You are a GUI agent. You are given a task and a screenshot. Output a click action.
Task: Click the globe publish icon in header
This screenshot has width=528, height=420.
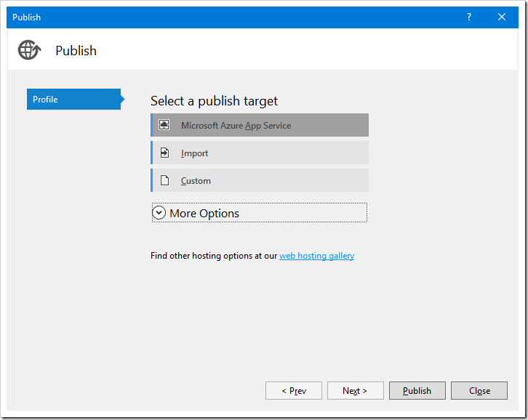coord(29,50)
